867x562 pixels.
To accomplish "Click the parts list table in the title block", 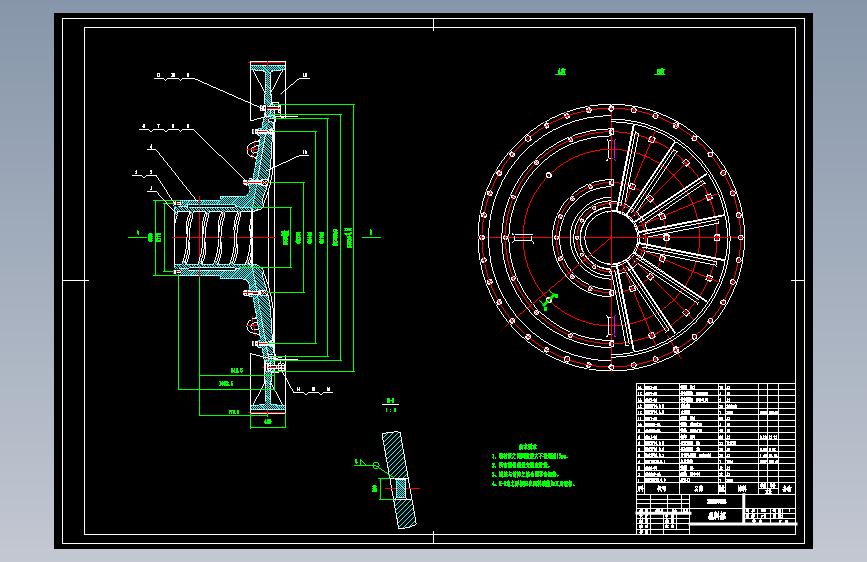I will pyautogui.click(x=715, y=438).
